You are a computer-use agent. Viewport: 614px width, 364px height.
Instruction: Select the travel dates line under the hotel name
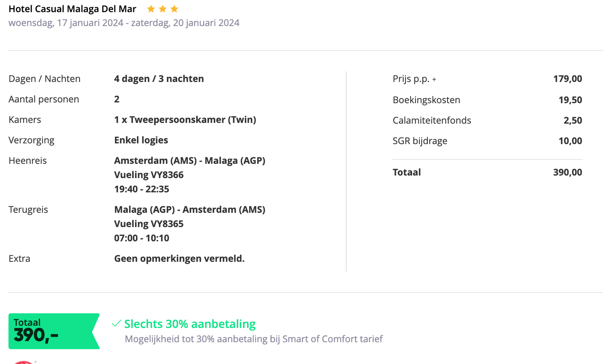pyautogui.click(x=124, y=23)
